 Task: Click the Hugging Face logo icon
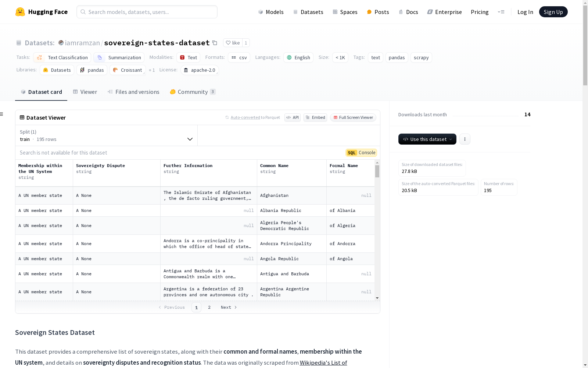(x=20, y=12)
